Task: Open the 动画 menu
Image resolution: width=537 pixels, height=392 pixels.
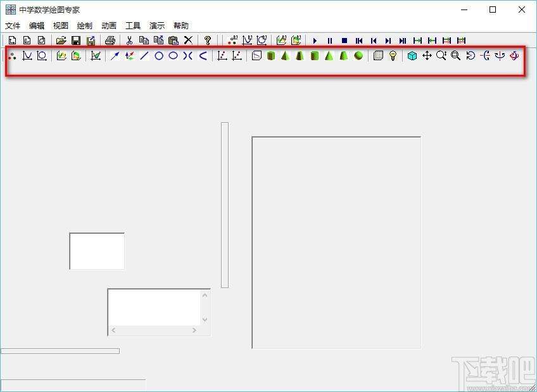Action: pos(109,26)
